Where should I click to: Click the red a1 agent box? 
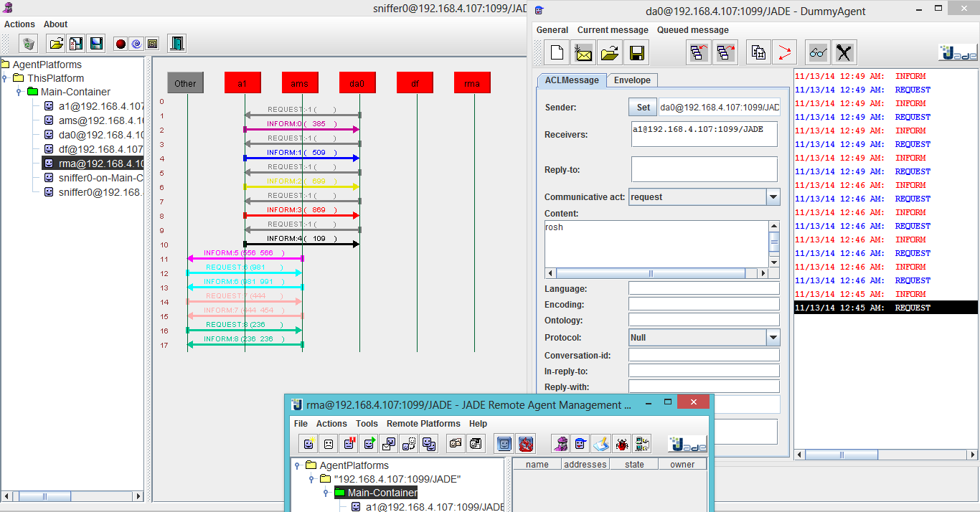(242, 83)
